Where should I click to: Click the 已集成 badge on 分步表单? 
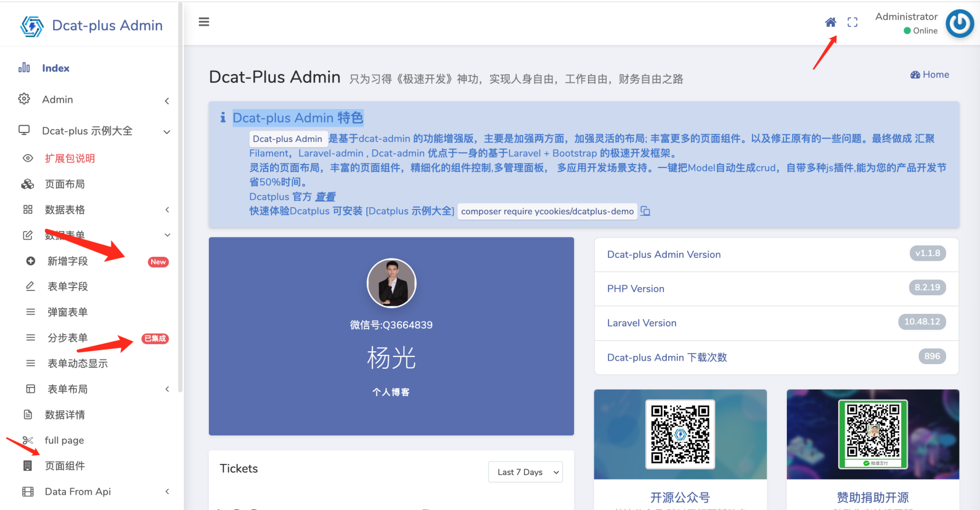click(155, 338)
